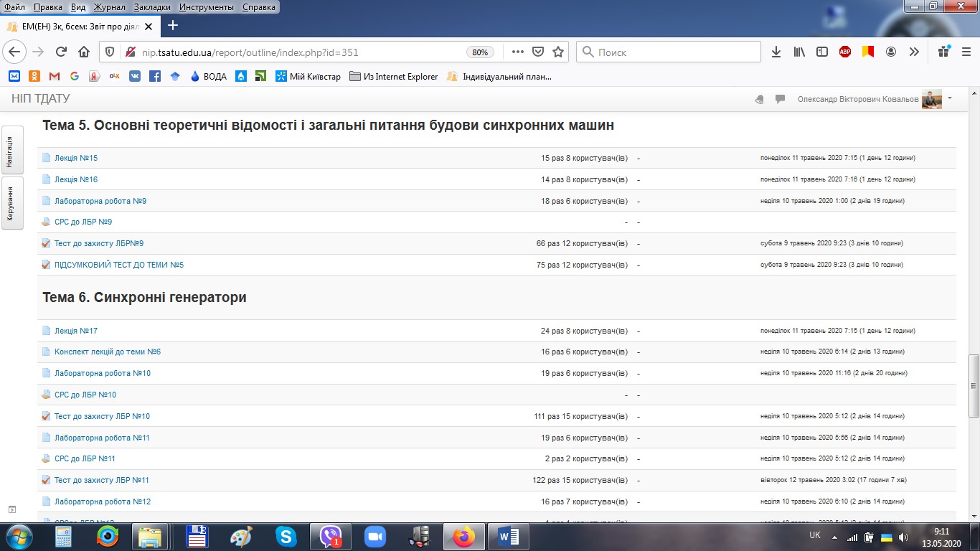Open the page actions three-dot menu
This screenshot has height=551, width=980.
(518, 52)
